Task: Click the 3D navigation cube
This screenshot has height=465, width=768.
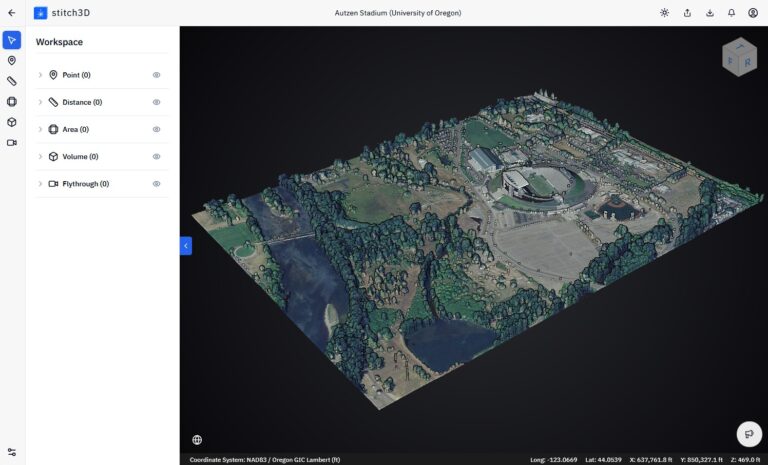Action: 739,57
